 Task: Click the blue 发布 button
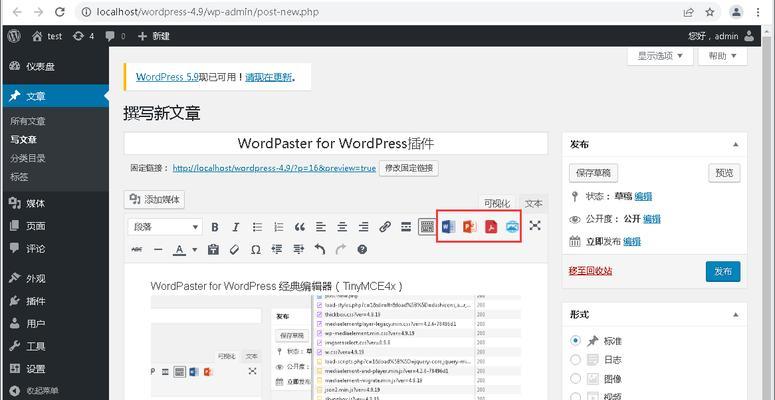pos(723,271)
